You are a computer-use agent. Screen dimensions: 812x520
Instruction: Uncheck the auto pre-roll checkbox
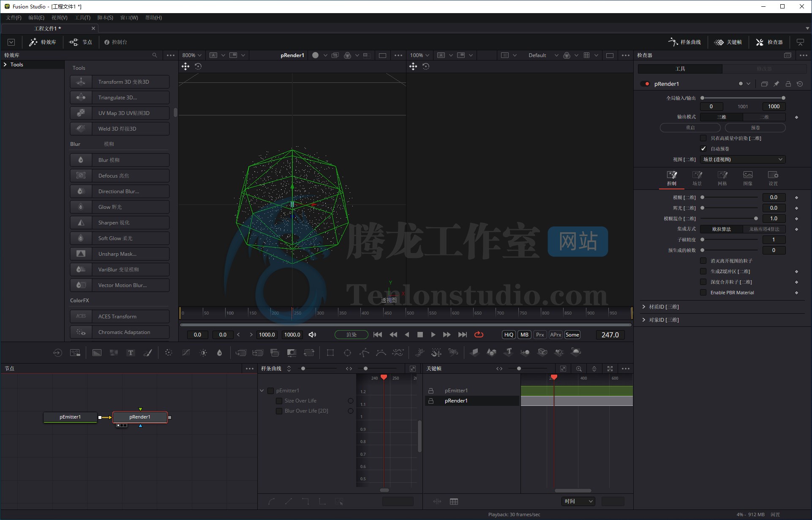pos(703,149)
